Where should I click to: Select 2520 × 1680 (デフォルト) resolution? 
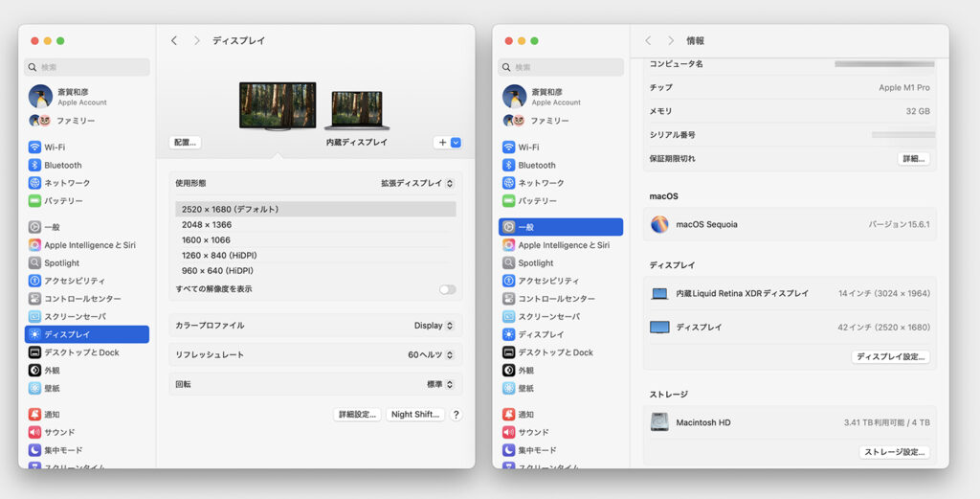(316, 210)
